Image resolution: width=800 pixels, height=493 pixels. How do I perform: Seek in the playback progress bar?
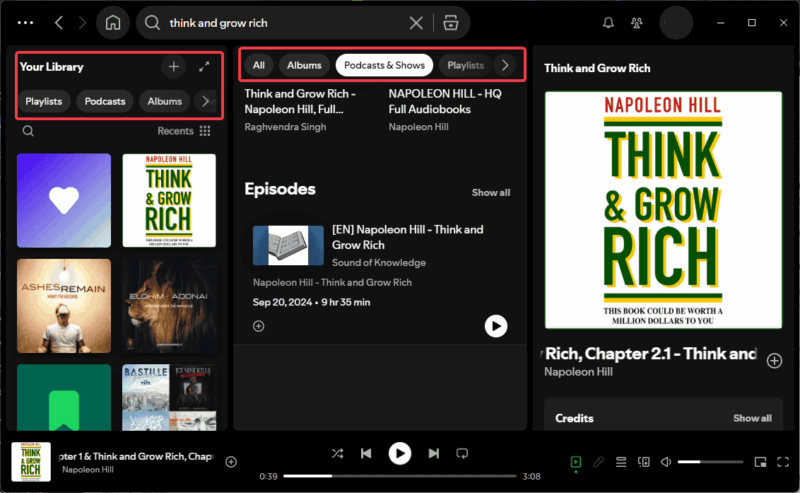pos(399,476)
